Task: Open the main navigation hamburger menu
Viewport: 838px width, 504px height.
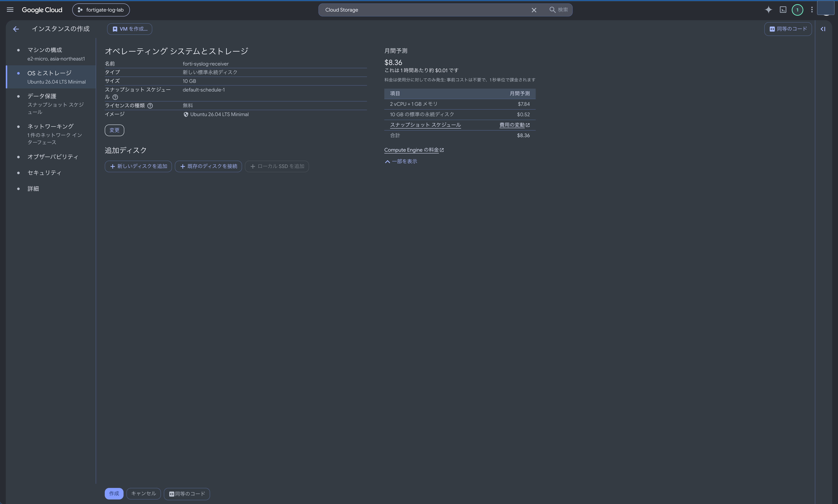Action: click(x=10, y=10)
